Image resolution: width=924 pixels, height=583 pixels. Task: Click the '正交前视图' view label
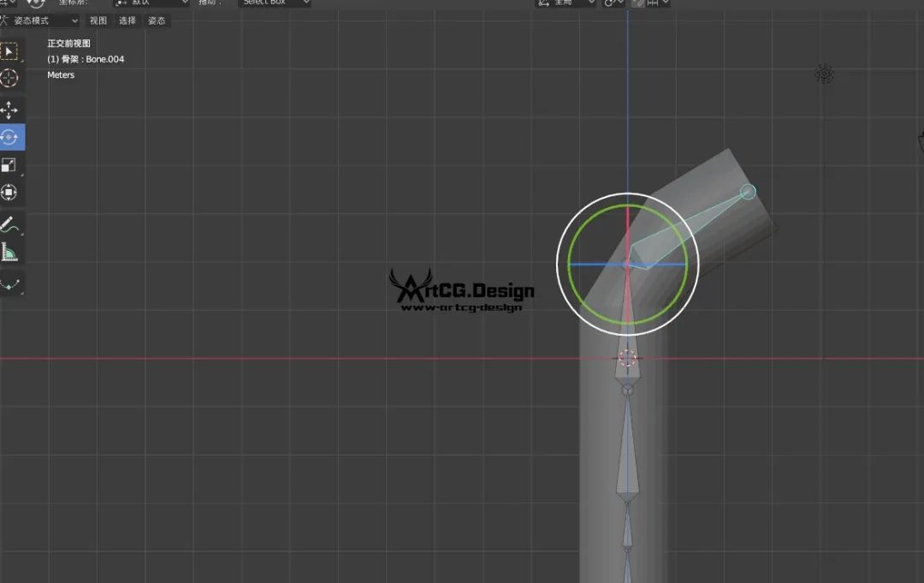[x=69, y=44]
